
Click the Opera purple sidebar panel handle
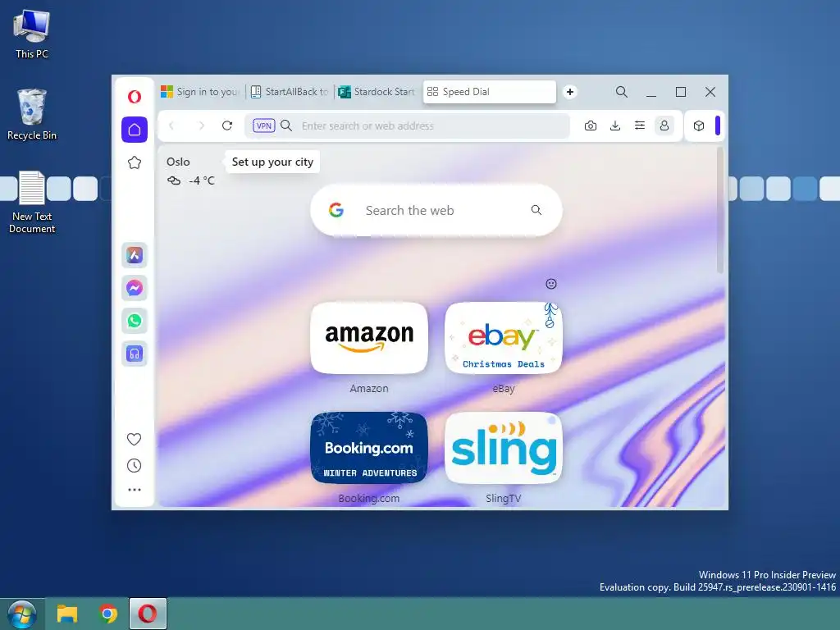coord(718,126)
